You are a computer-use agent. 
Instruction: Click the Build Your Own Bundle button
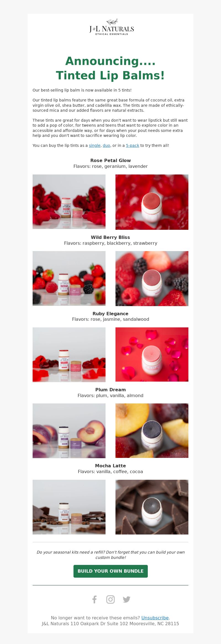pyautogui.click(x=110, y=571)
